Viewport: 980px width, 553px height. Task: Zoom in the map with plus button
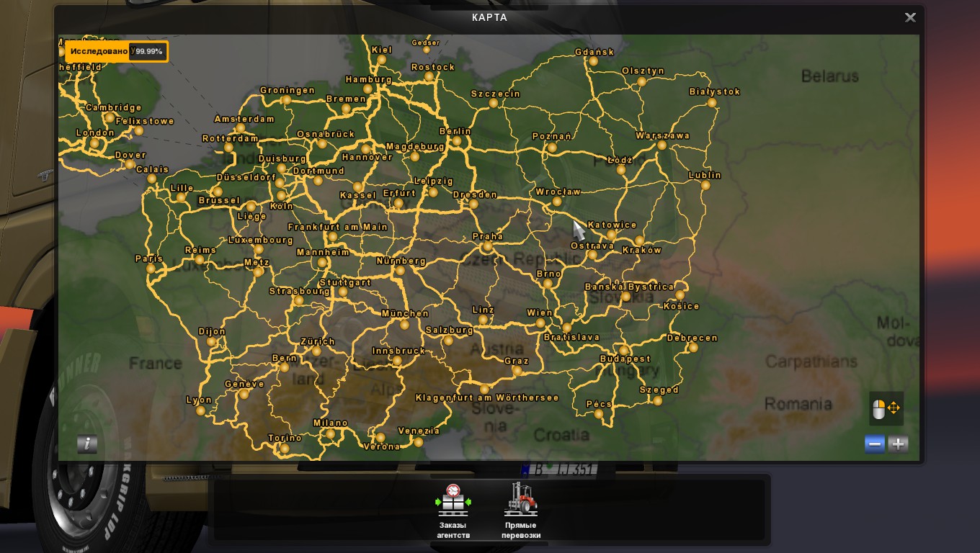(898, 444)
